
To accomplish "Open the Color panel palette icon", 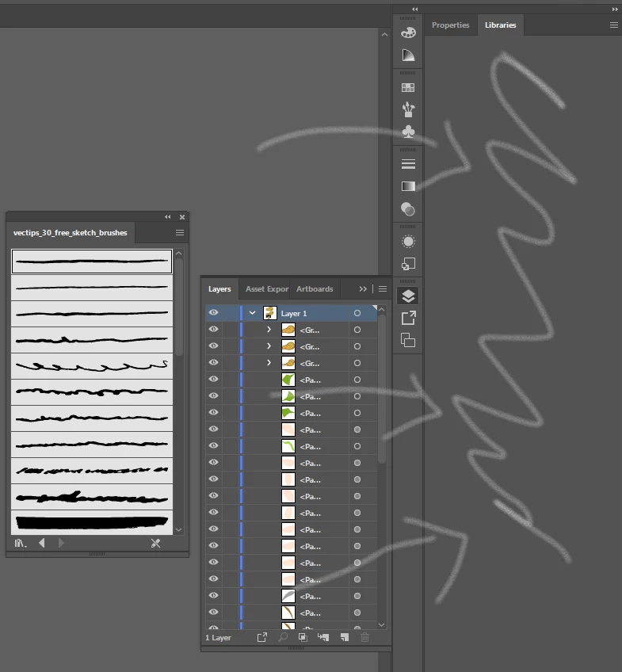I will click(408, 32).
